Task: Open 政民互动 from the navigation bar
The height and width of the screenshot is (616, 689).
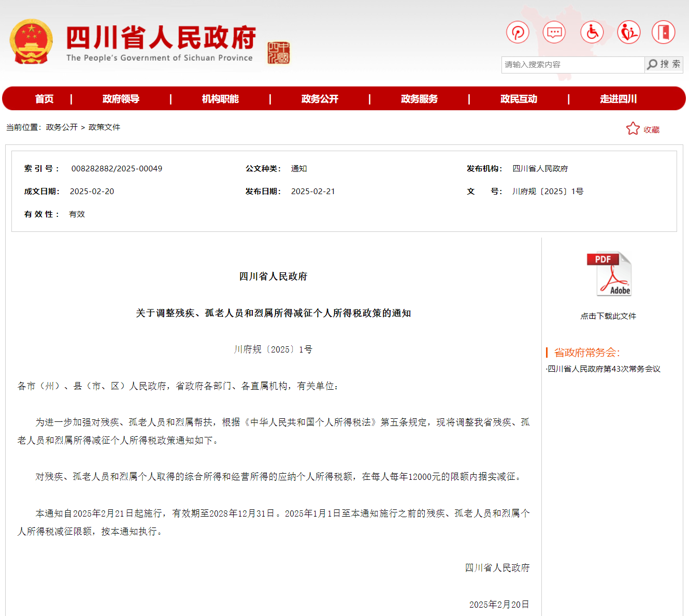Action: pos(519,99)
